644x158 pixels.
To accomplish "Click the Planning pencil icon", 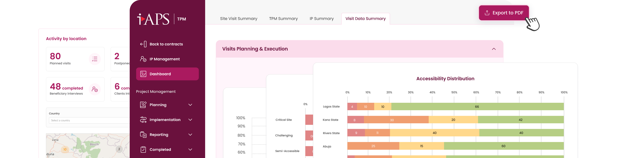I will click(x=143, y=105).
